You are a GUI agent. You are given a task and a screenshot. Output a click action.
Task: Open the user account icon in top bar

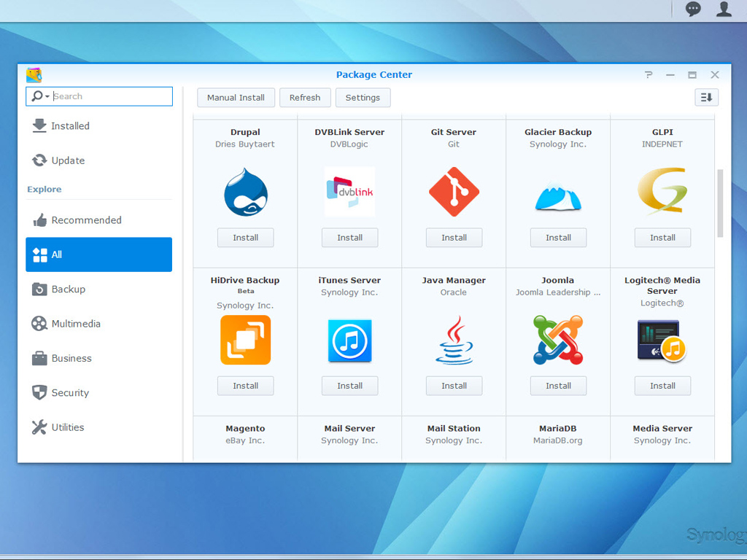point(724,9)
